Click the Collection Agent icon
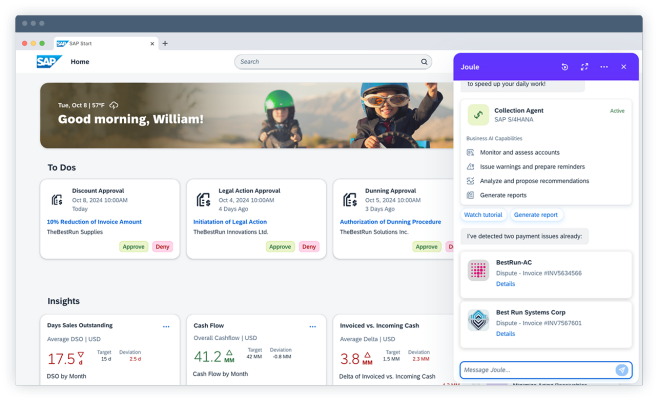The image size is (658, 400). pos(477,115)
